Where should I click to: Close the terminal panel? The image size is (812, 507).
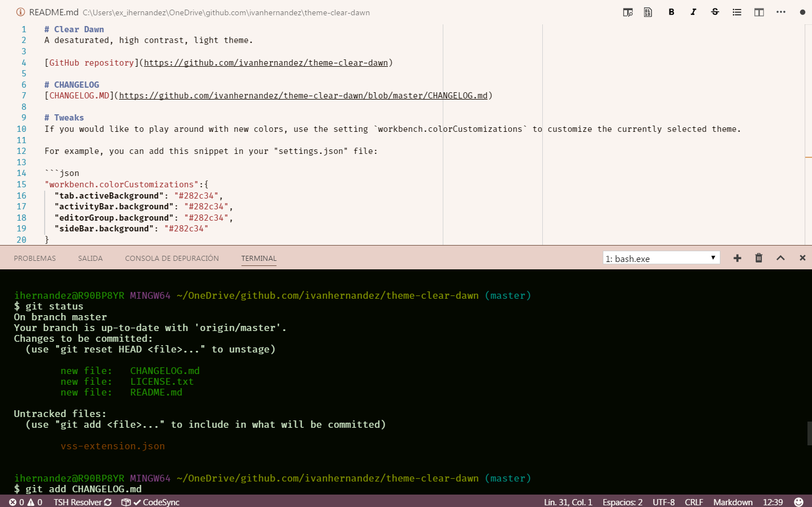tap(802, 258)
